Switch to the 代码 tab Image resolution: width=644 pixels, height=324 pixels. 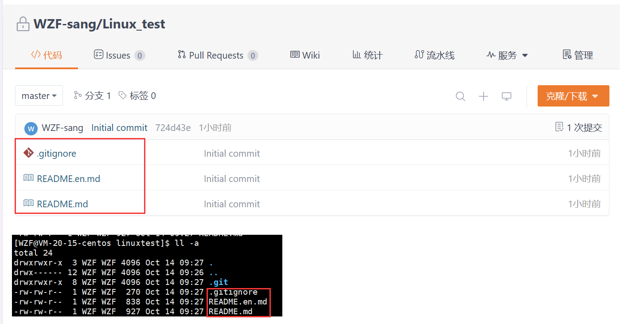pyautogui.click(x=47, y=55)
